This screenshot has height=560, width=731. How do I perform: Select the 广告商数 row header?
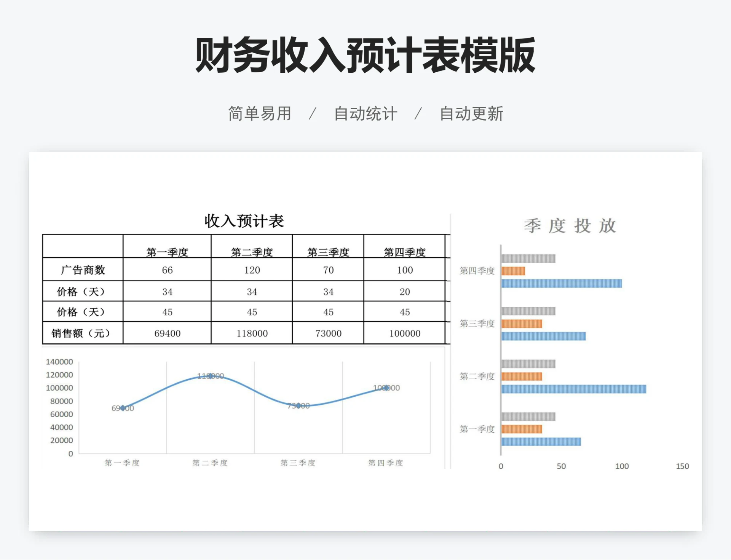coord(82,270)
